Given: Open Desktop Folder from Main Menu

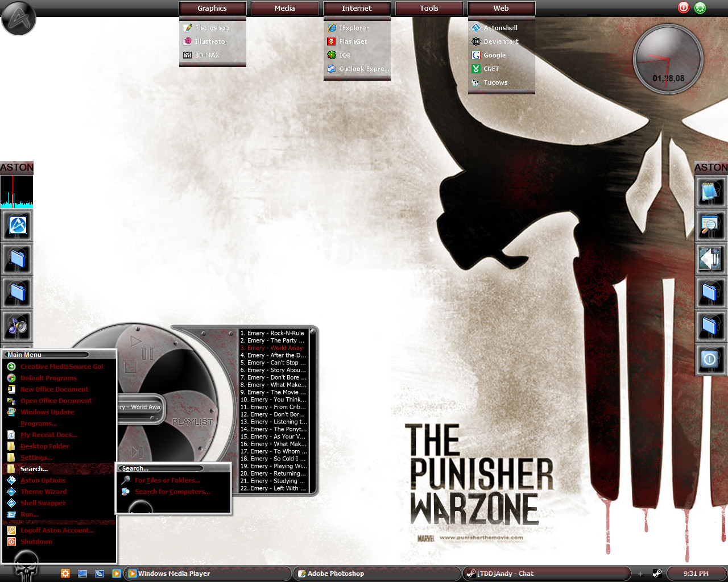Looking at the screenshot, I should (x=60, y=446).
